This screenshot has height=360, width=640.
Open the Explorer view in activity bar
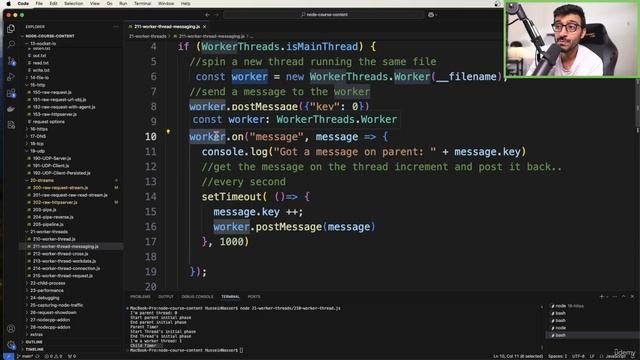coord(11,28)
